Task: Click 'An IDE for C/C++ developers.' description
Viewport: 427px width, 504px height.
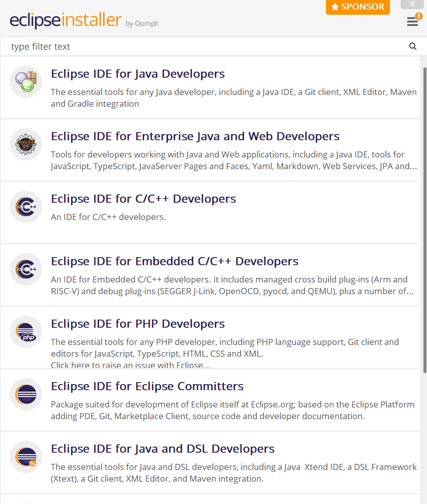Action: (108, 217)
